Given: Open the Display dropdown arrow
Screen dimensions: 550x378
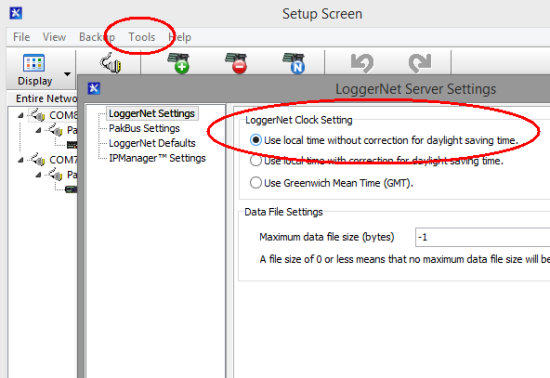Looking at the screenshot, I should [67, 74].
